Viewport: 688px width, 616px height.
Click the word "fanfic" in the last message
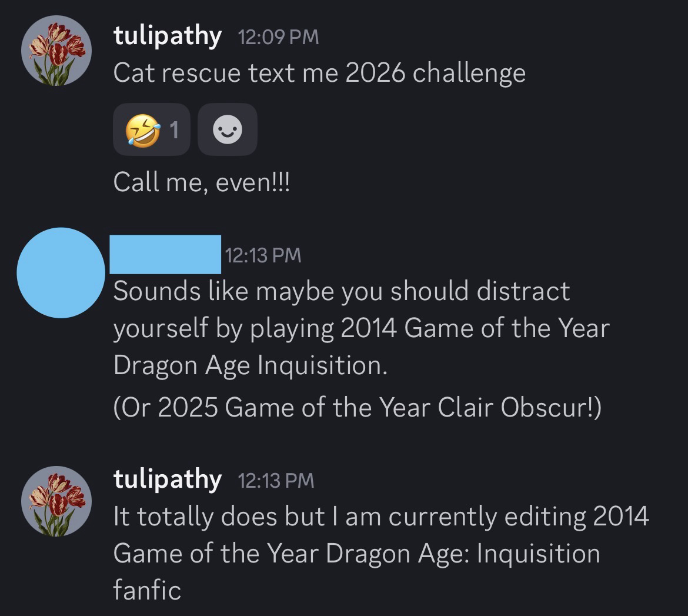(x=147, y=590)
